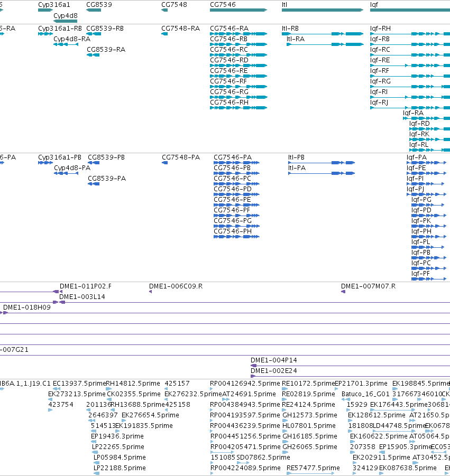Open the lqf-RE transcript label

380,60
